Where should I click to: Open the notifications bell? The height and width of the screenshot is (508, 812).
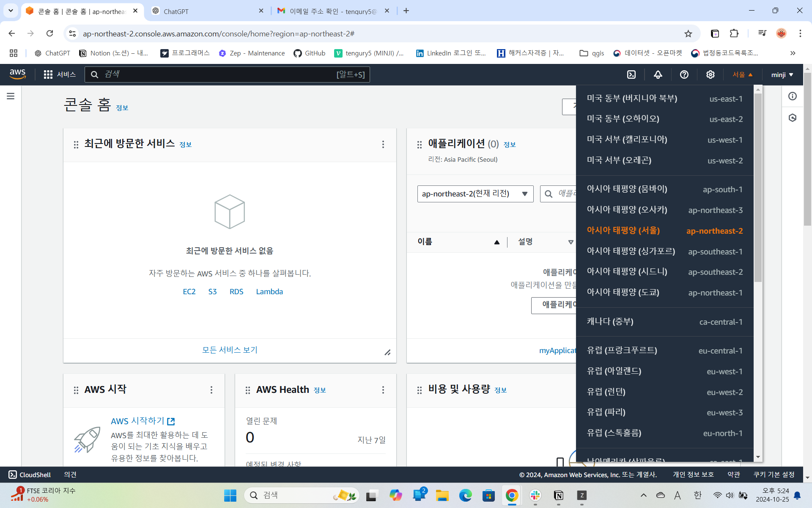(x=658, y=75)
